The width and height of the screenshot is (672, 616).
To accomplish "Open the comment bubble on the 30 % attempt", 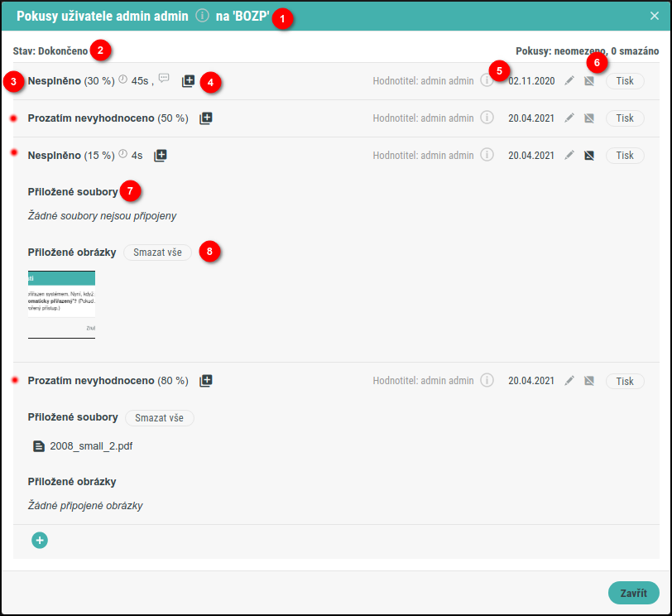I will pos(164,79).
